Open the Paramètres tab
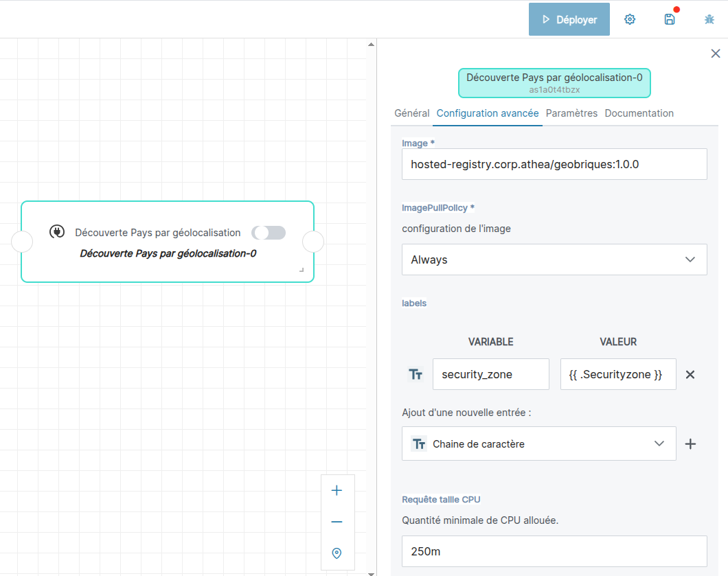This screenshot has width=728, height=576. [x=571, y=113]
